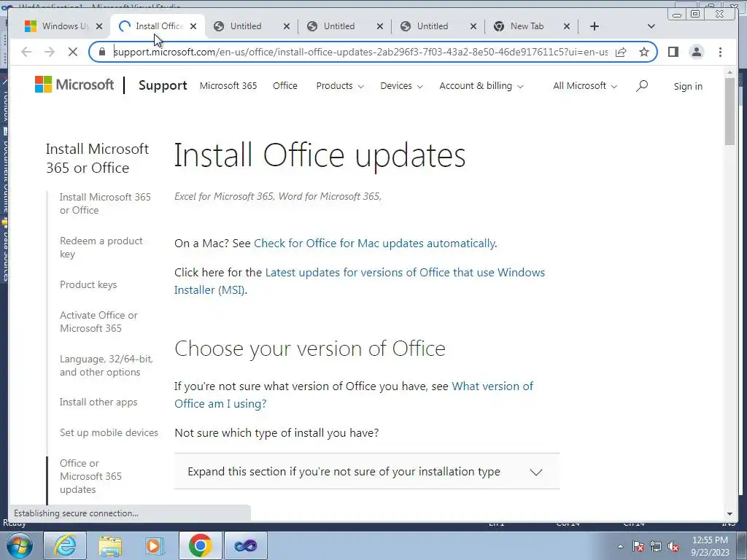Click Action Center flag tray icon
The width and height of the screenshot is (747, 560).
[638, 546]
